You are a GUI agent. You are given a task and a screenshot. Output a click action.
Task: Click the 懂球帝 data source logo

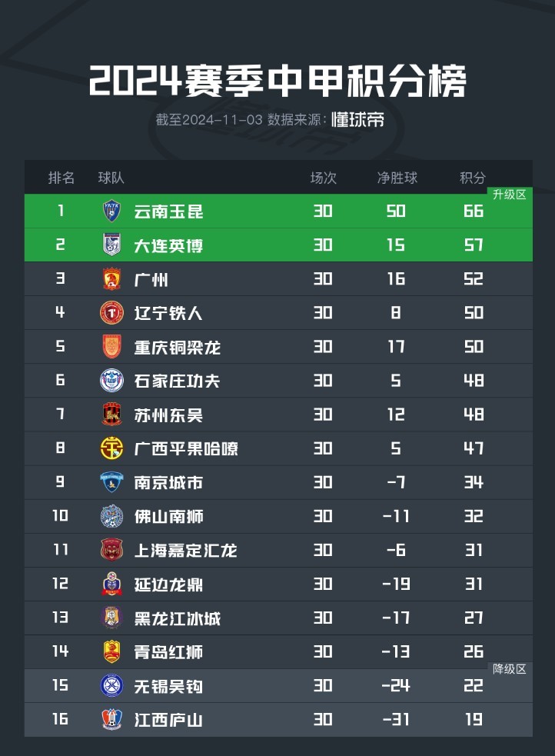point(357,120)
